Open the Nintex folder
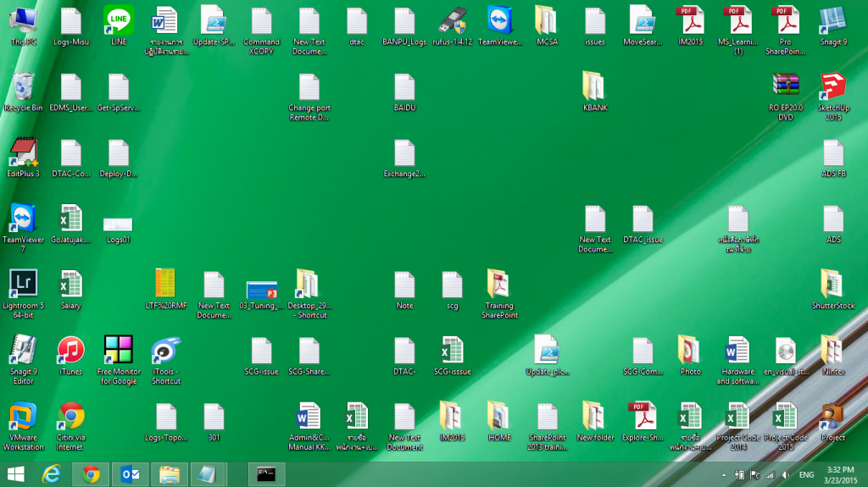The width and height of the screenshot is (868, 487). (833, 355)
